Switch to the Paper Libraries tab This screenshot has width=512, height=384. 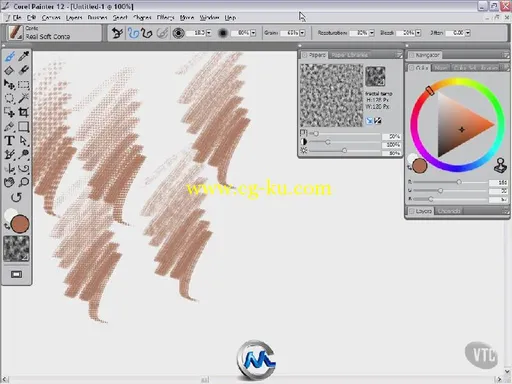(350, 55)
